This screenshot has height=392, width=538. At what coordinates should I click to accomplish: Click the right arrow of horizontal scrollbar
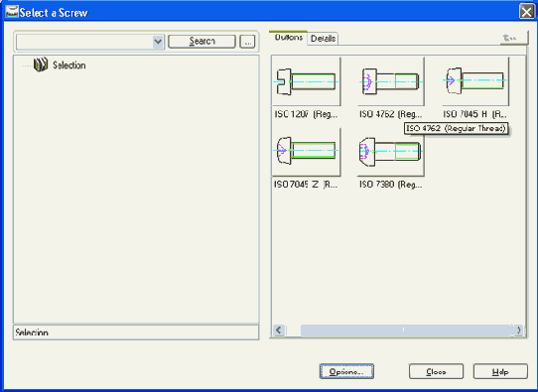coord(518,330)
